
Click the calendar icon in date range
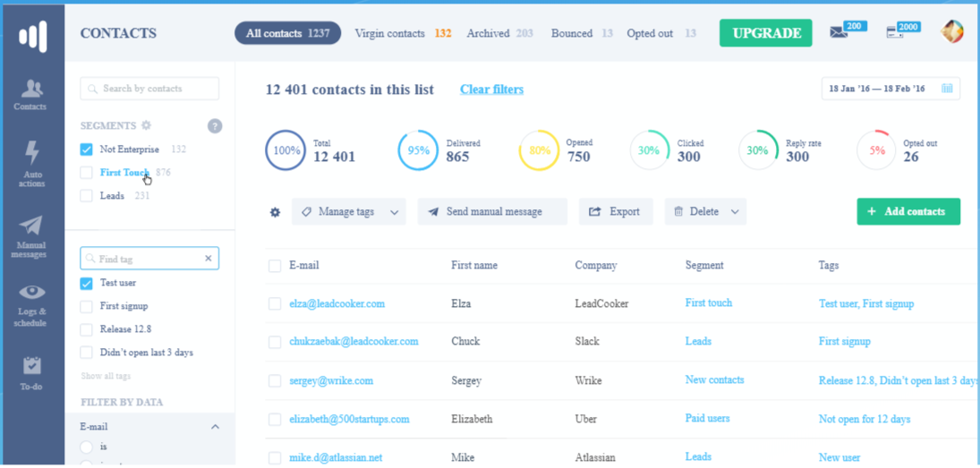(947, 89)
